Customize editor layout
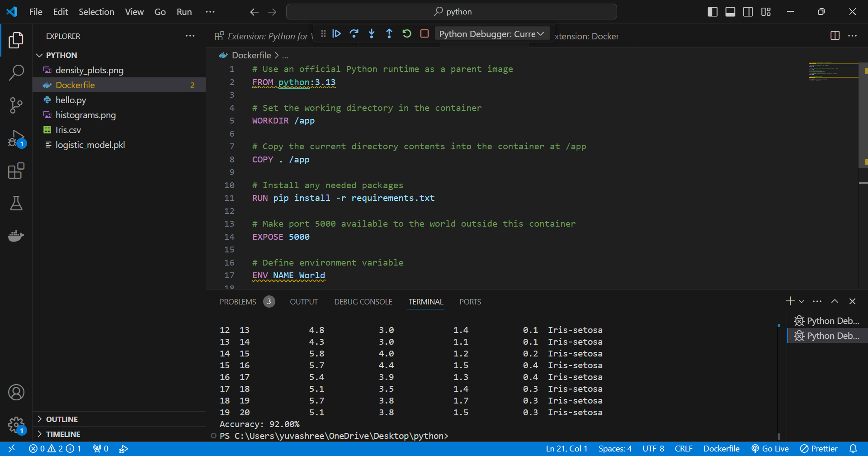This screenshot has width=868, height=456. click(766, 12)
